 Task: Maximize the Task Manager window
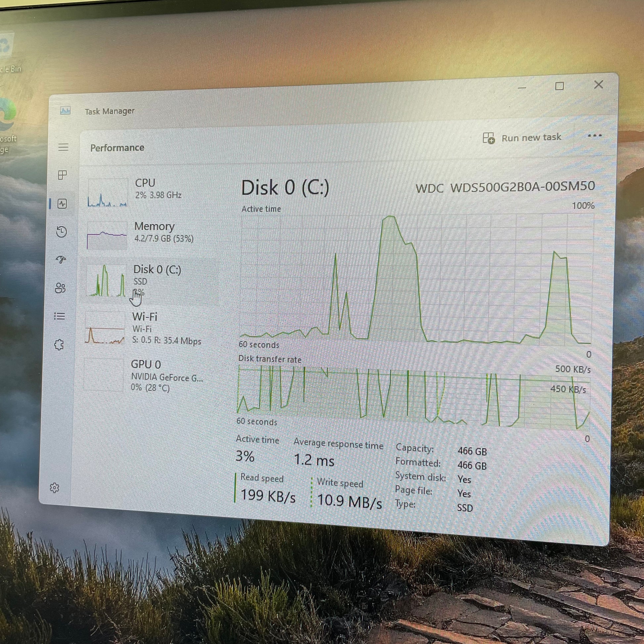(559, 86)
